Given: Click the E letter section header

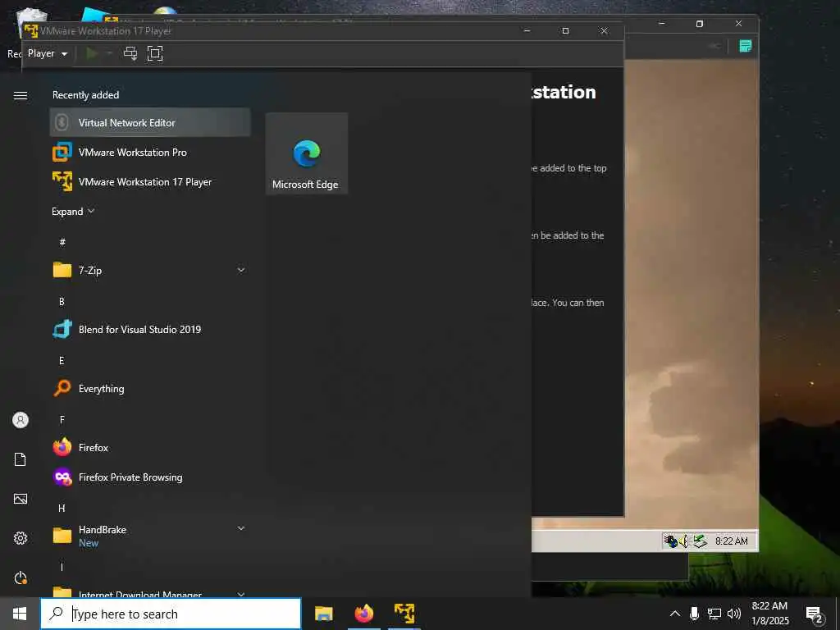Looking at the screenshot, I should (62, 361).
